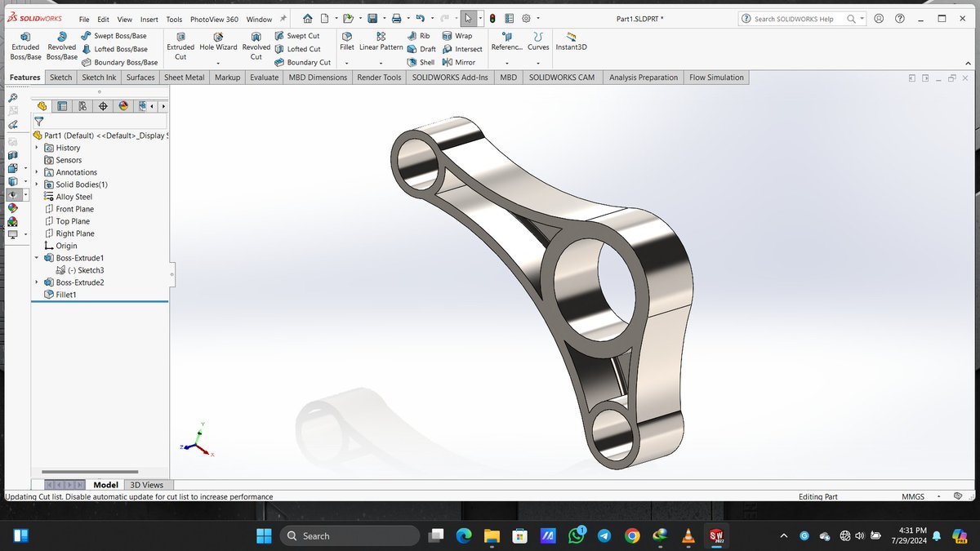
Task: Open Google Chrome from the taskbar
Action: click(x=631, y=535)
